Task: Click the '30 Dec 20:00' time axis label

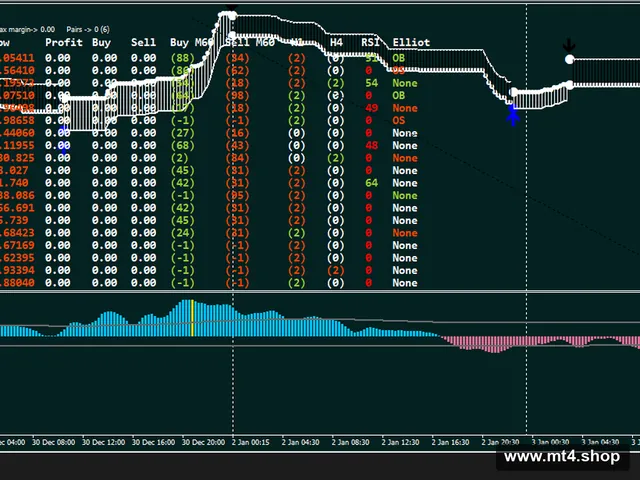Action: pos(203,442)
